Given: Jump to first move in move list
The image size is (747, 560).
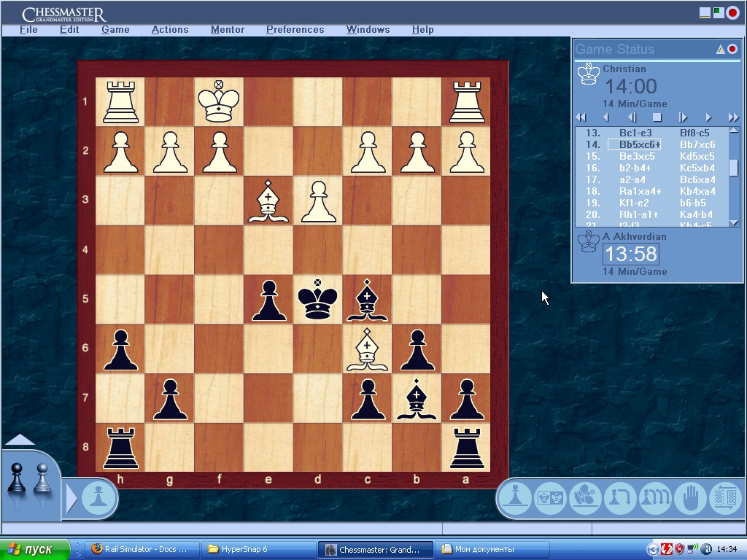Looking at the screenshot, I should click(581, 117).
